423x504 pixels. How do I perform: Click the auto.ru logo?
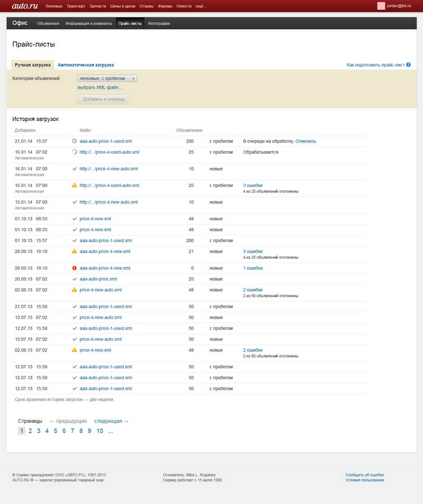click(25, 6)
